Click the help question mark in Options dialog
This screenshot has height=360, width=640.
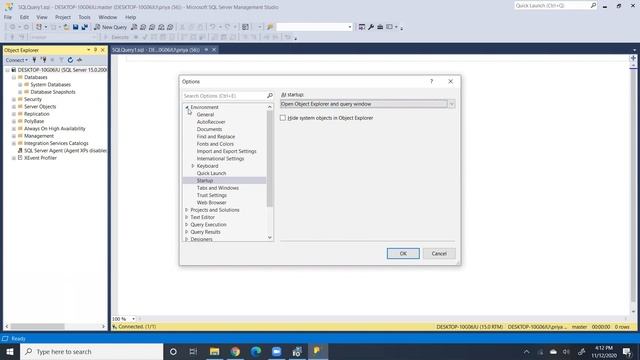[431, 81]
